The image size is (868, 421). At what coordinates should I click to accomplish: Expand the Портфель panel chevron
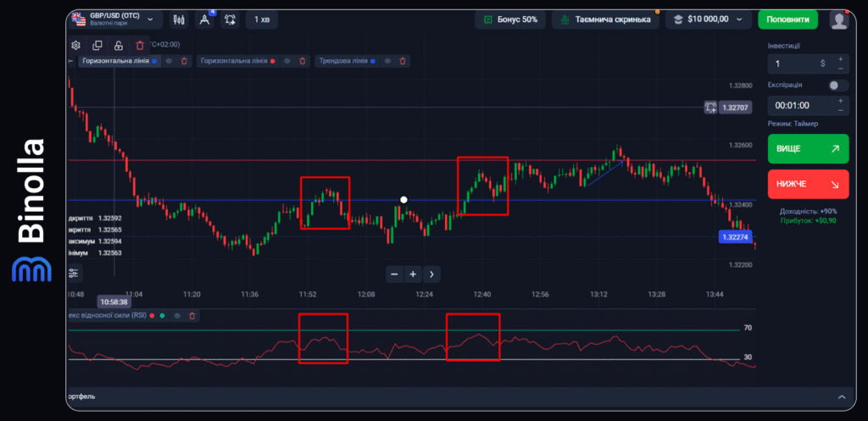coord(841,396)
